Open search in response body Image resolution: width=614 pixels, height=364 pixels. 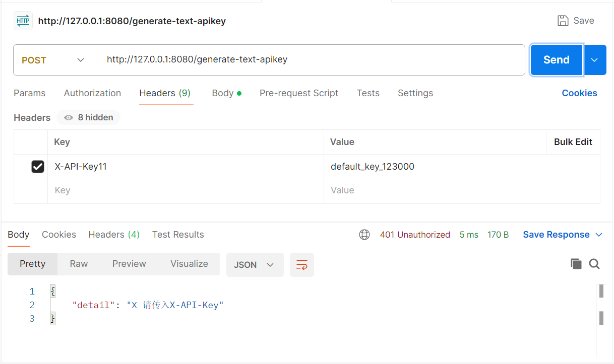tap(594, 264)
